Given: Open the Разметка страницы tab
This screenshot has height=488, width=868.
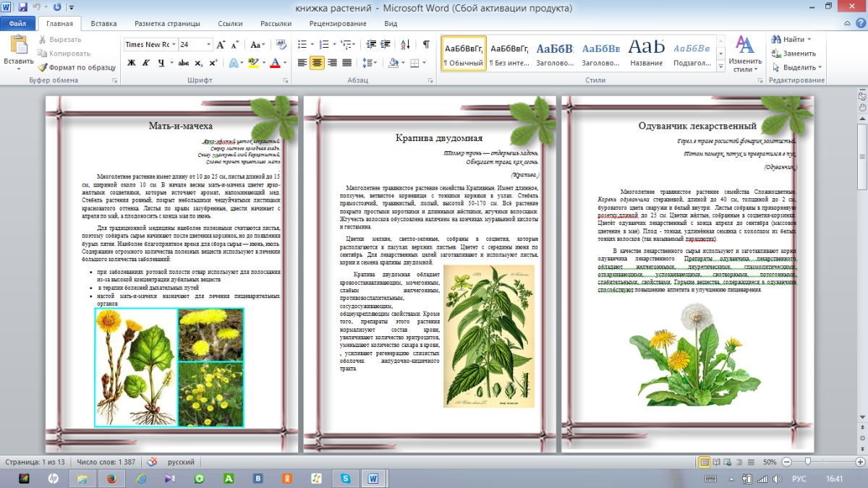Looking at the screenshot, I should pyautogui.click(x=167, y=24).
